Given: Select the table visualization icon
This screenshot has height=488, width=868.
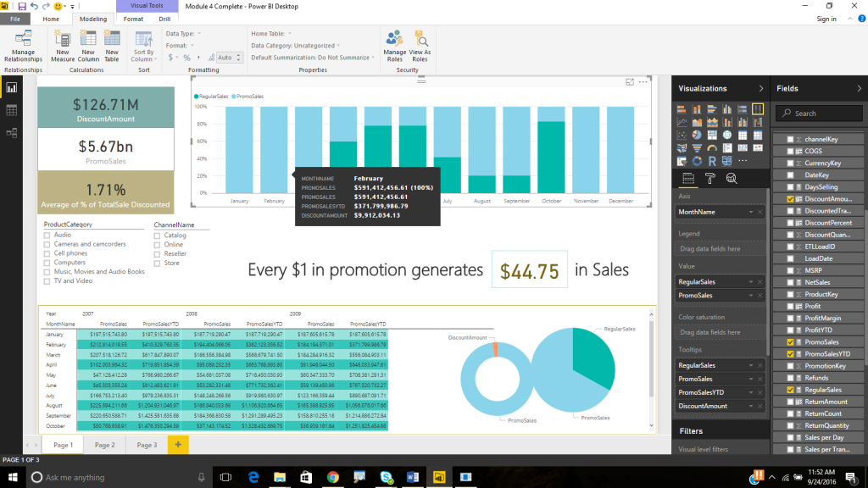Looking at the screenshot, I should pyautogui.click(x=743, y=135).
